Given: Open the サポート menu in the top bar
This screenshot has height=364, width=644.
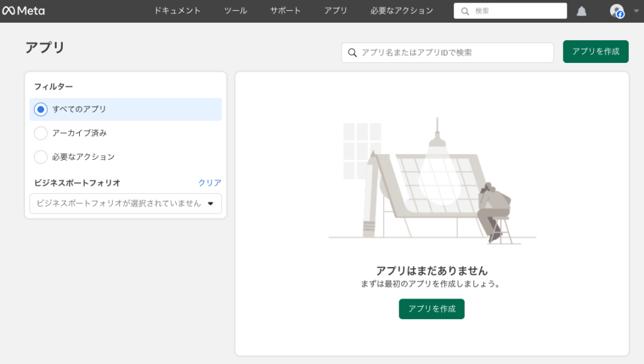Looking at the screenshot, I should (286, 11).
